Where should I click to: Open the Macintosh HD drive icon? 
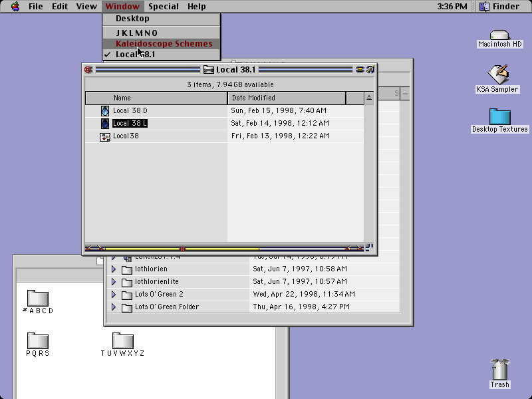pos(499,35)
